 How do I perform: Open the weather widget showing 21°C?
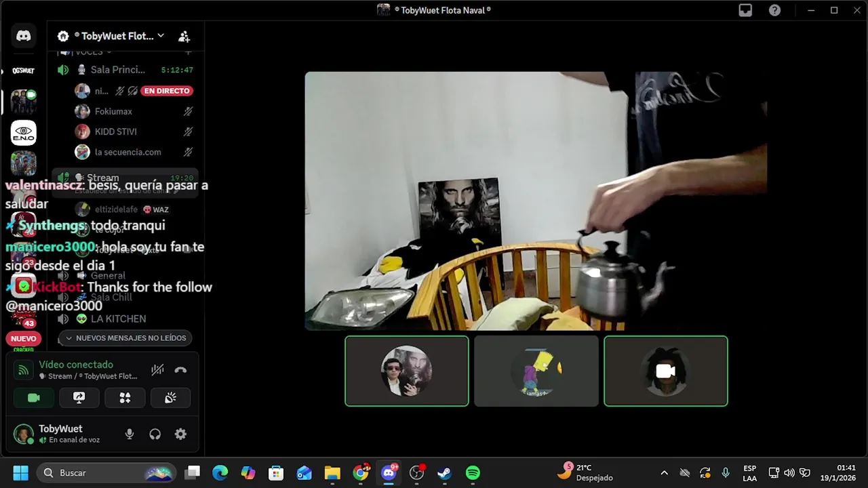pos(585,472)
